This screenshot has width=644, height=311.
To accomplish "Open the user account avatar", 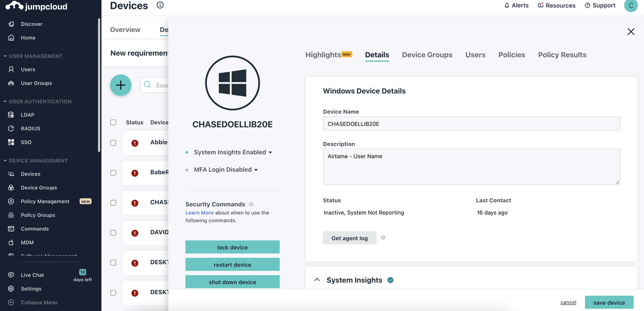I will [x=631, y=6].
